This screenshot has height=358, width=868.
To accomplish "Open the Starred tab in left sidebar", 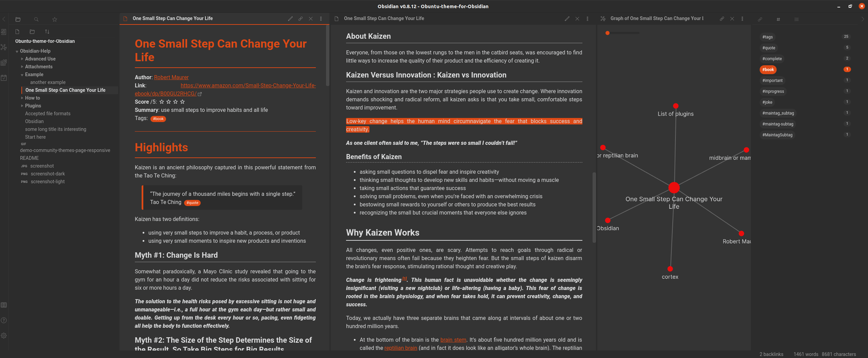I will (x=55, y=19).
